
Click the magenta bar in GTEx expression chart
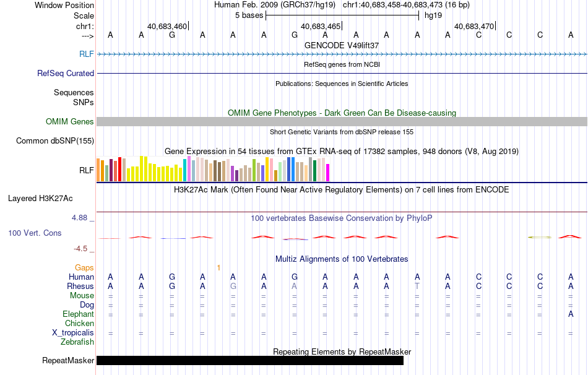[327, 173]
